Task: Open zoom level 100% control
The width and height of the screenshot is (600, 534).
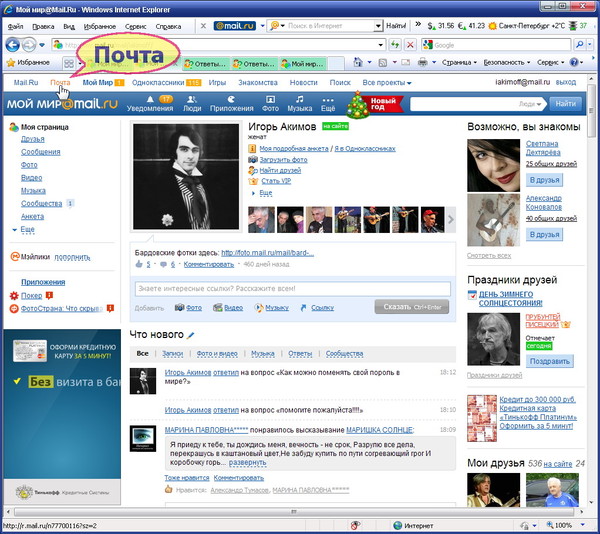Action: [566, 526]
